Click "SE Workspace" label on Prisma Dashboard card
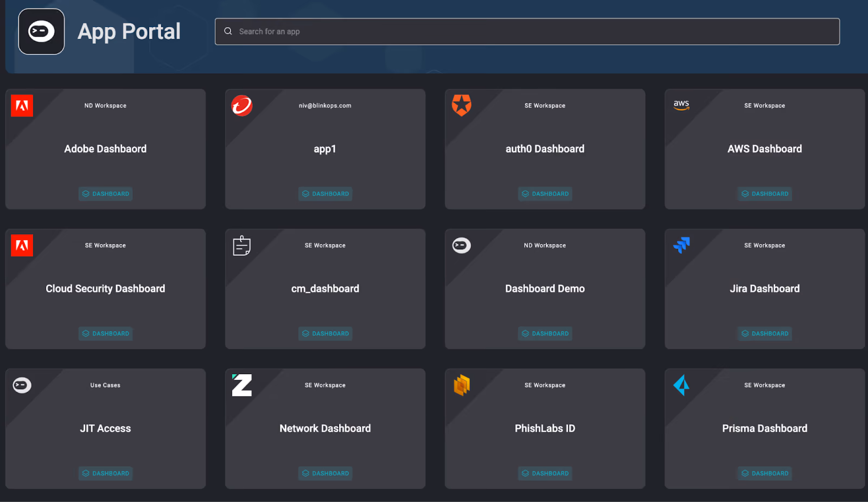This screenshot has height=502, width=868. point(764,385)
